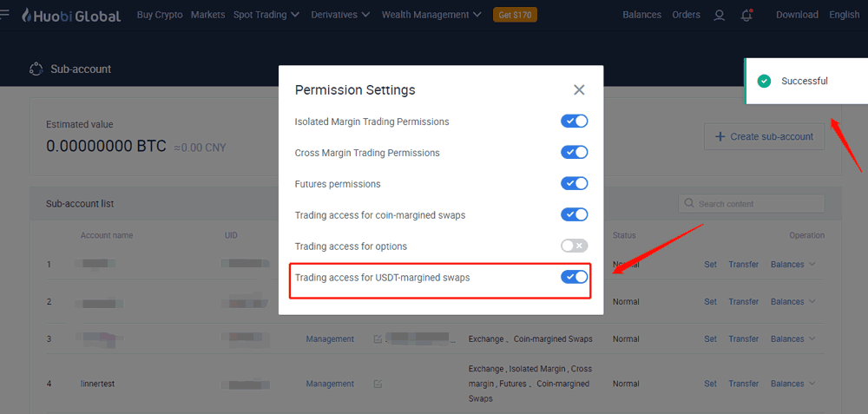The image size is (868, 414).
Task: Close the Permission Settings dialog
Action: click(x=579, y=89)
